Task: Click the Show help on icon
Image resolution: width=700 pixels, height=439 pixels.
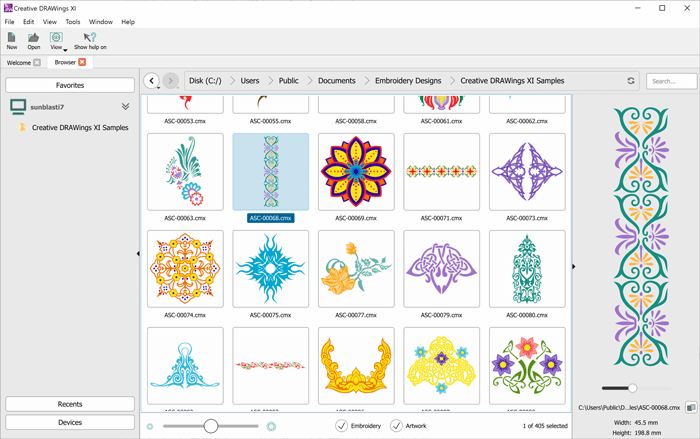Action: 90,38
